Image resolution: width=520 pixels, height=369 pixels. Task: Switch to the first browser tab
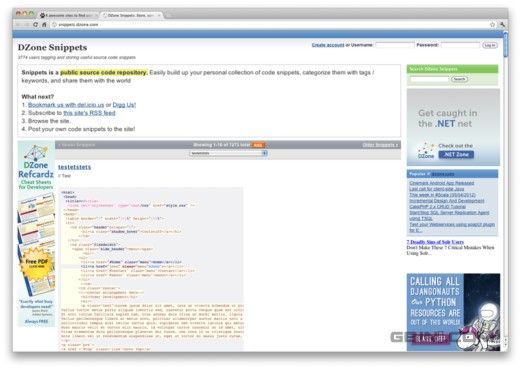68,15
